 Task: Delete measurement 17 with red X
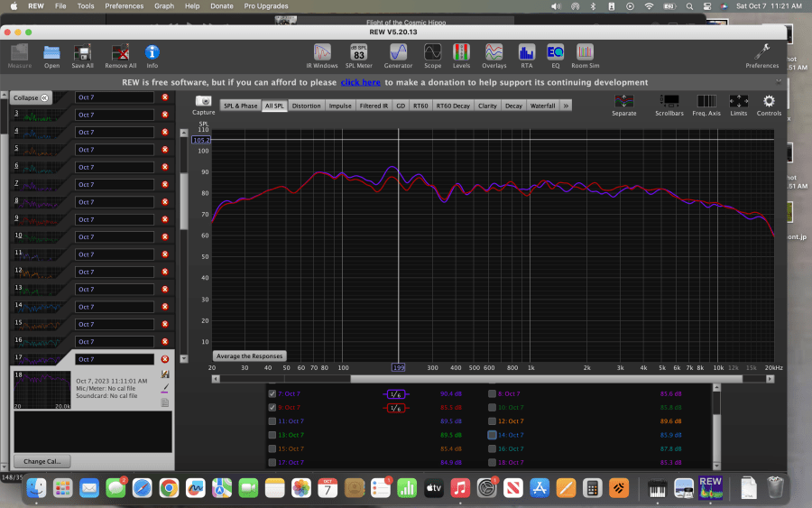(x=165, y=359)
